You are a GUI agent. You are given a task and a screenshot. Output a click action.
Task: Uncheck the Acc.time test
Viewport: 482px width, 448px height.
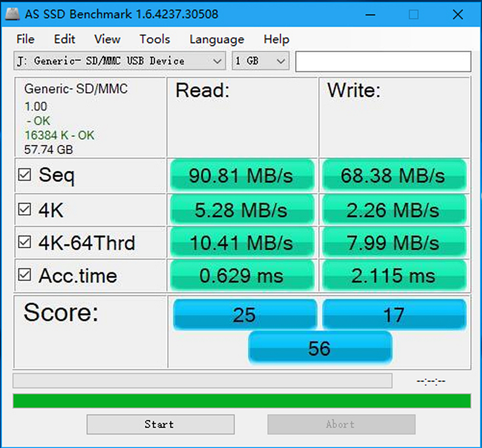25,275
